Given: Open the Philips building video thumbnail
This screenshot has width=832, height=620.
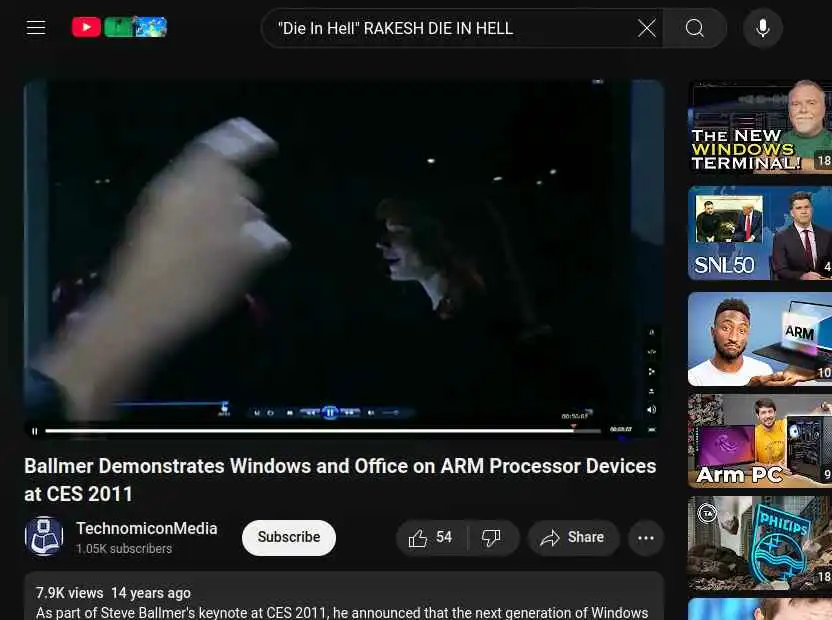Looking at the screenshot, I should click(x=760, y=542).
